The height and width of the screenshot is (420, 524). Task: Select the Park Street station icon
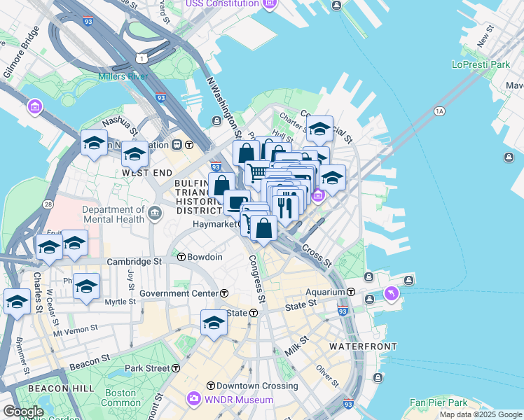[x=176, y=368]
